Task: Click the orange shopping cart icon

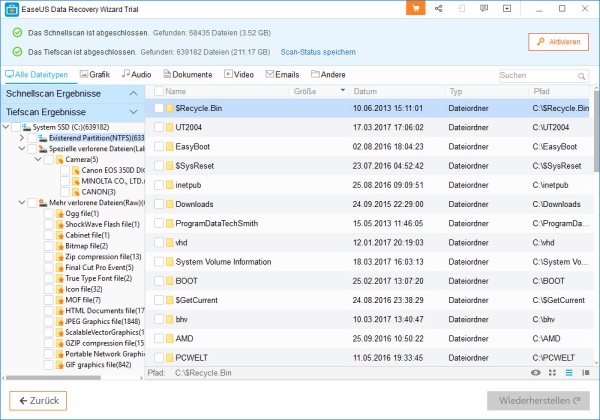Action: pyautogui.click(x=416, y=8)
